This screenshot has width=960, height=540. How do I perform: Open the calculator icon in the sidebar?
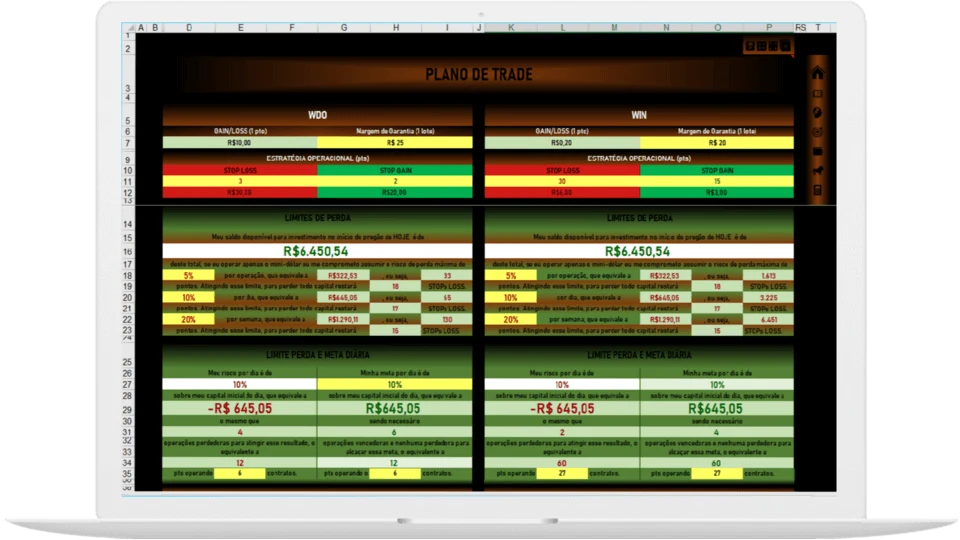pos(817,190)
